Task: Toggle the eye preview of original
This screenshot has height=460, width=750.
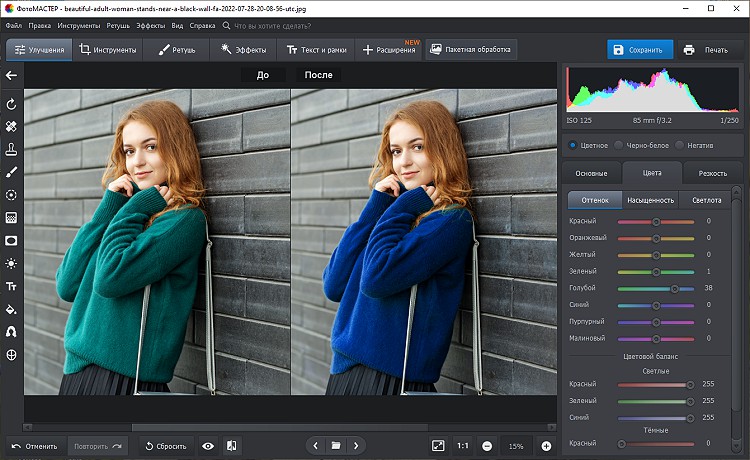Action: [x=208, y=445]
